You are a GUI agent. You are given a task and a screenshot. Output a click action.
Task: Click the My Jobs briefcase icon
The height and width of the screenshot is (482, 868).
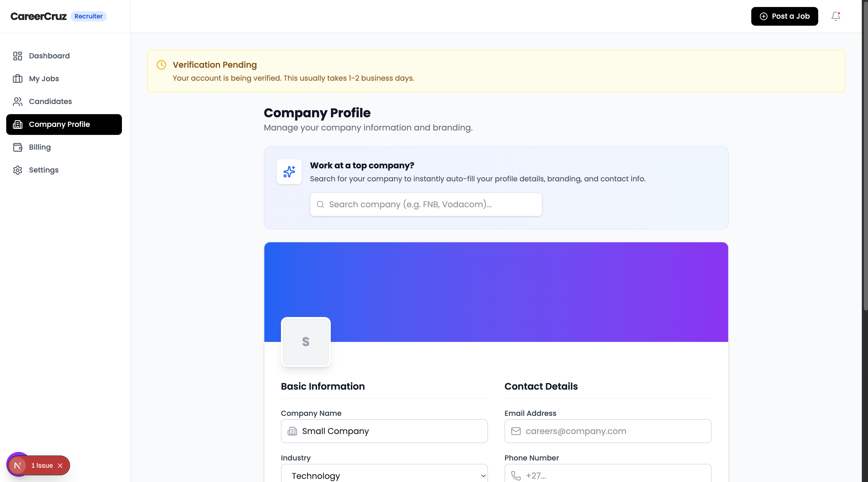click(x=18, y=79)
